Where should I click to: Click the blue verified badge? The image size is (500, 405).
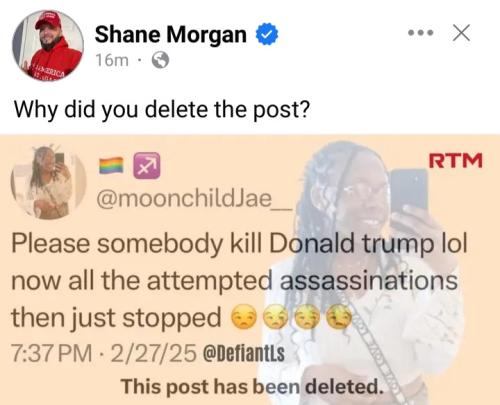click(x=267, y=34)
